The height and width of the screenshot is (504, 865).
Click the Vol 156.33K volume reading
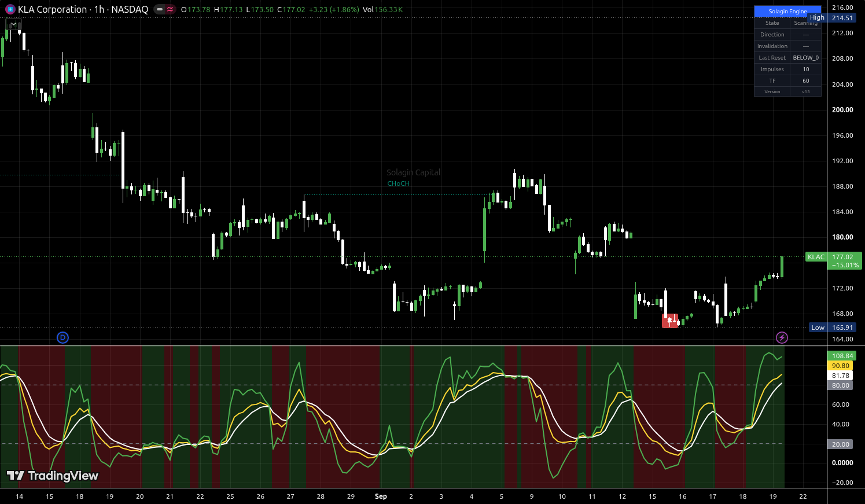pyautogui.click(x=383, y=10)
